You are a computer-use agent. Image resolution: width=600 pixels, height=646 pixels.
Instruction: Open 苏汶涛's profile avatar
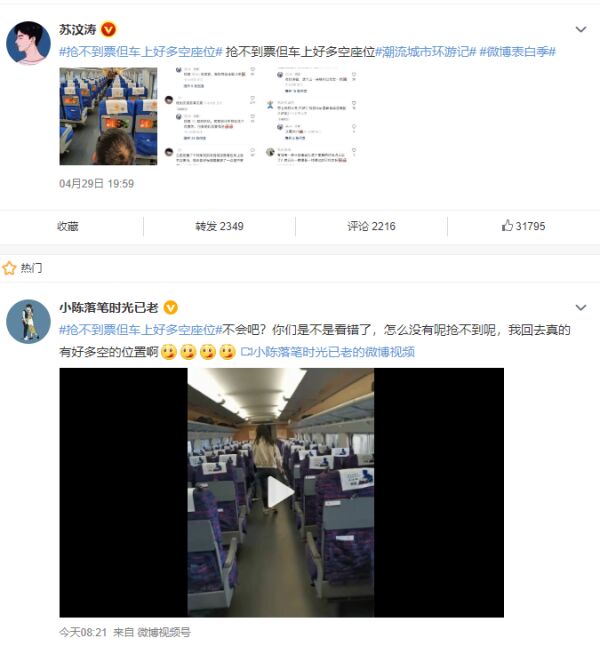(x=28, y=43)
